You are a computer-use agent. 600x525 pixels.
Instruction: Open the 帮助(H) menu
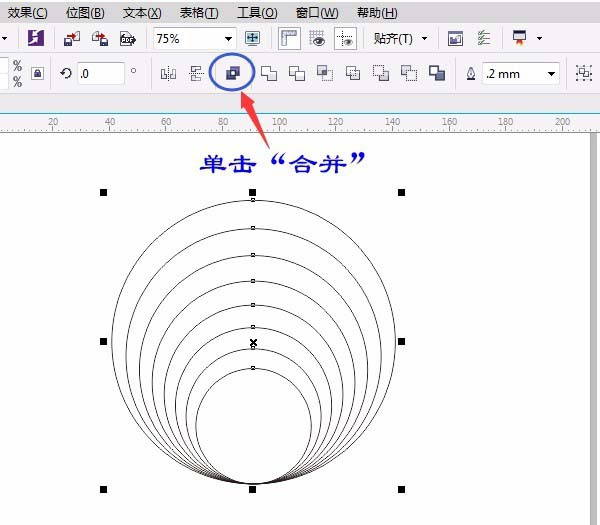[x=377, y=13]
